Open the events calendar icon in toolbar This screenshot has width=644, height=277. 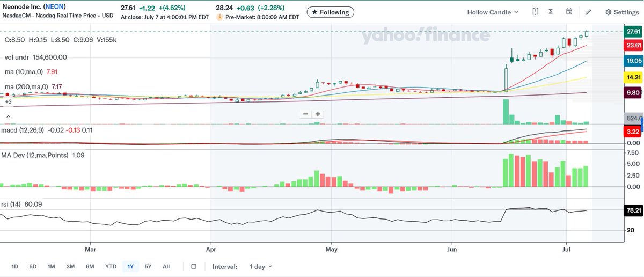(x=569, y=12)
